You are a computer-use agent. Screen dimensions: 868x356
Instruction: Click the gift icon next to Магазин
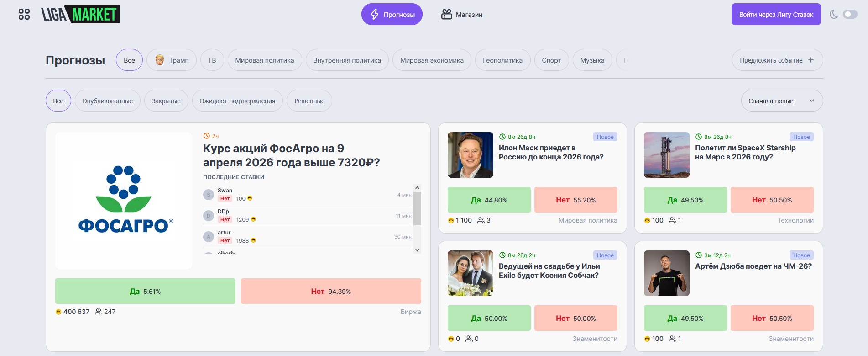tap(446, 14)
